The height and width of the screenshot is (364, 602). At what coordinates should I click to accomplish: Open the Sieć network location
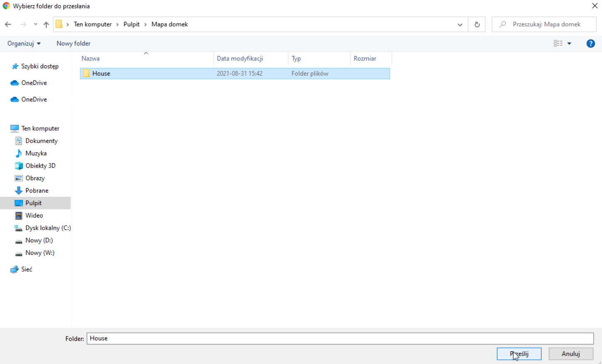(x=27, y=269)
